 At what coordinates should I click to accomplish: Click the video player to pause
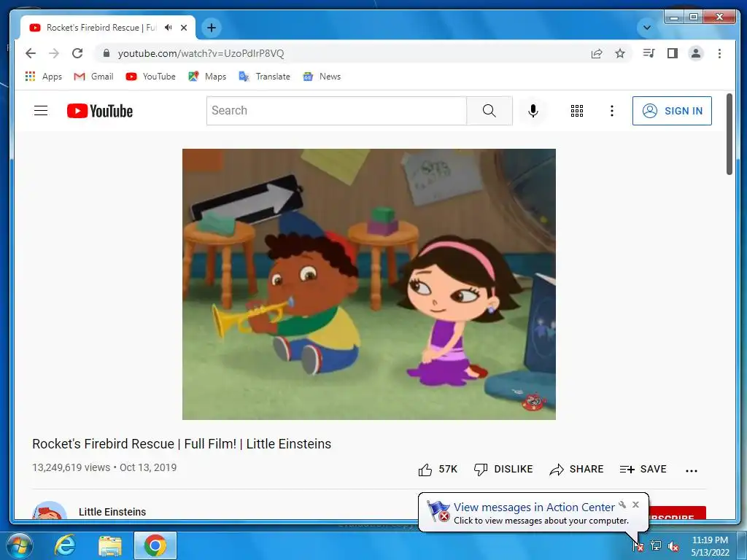point(368,284)
